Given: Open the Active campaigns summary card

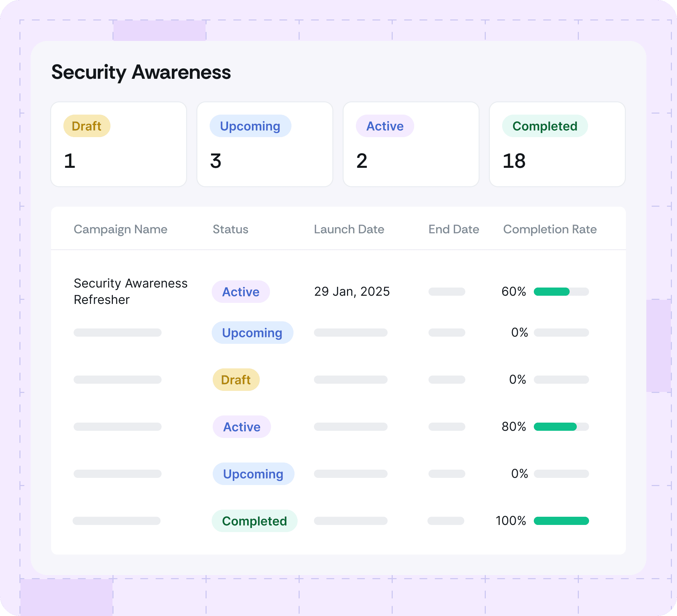Looking at the screenshot, I should (x=411, y=144).
